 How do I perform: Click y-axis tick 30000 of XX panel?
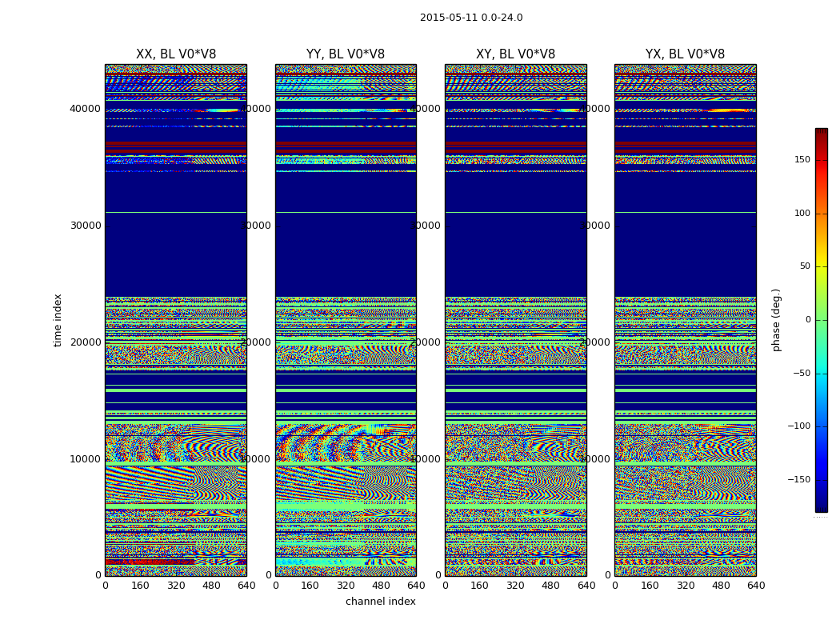85,226
